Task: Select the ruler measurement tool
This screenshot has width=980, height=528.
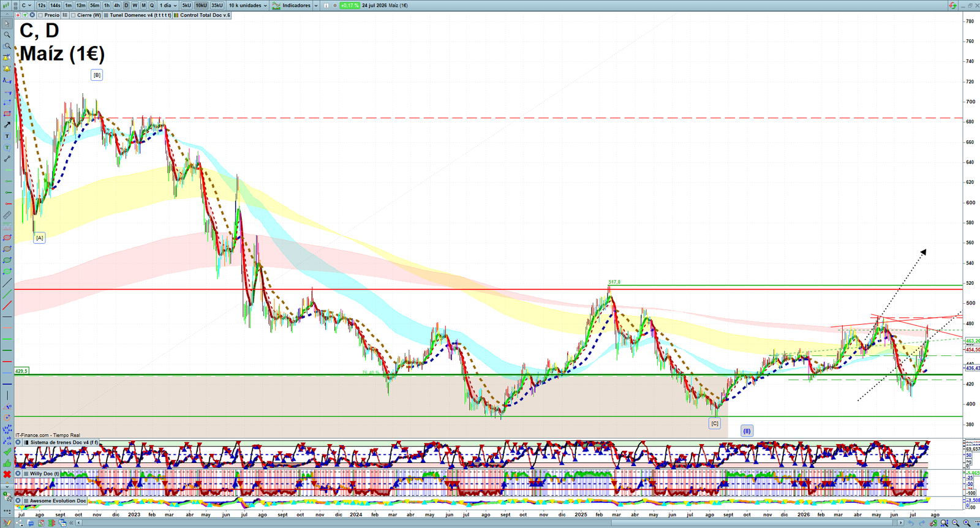Action: 7,215
